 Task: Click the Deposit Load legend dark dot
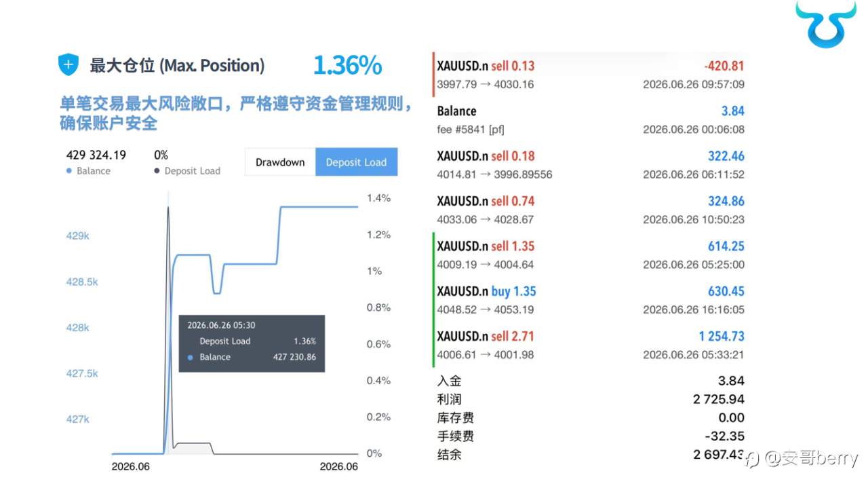[157, 171]
